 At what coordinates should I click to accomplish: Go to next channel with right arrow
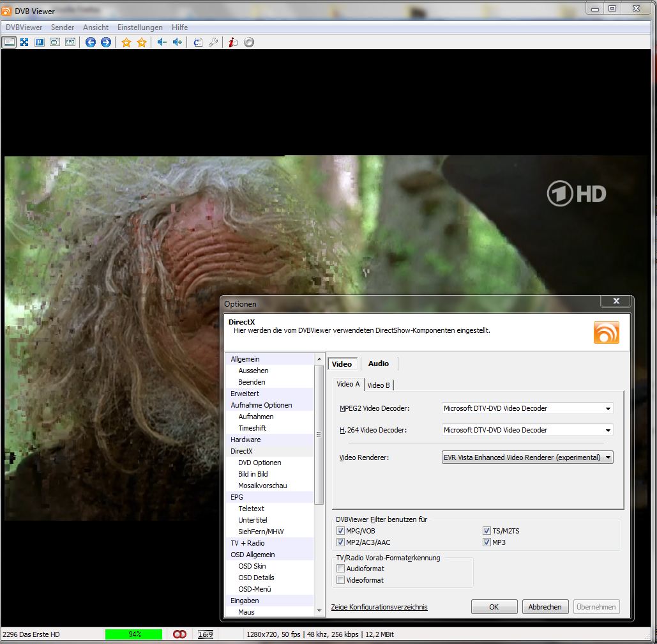106,42
